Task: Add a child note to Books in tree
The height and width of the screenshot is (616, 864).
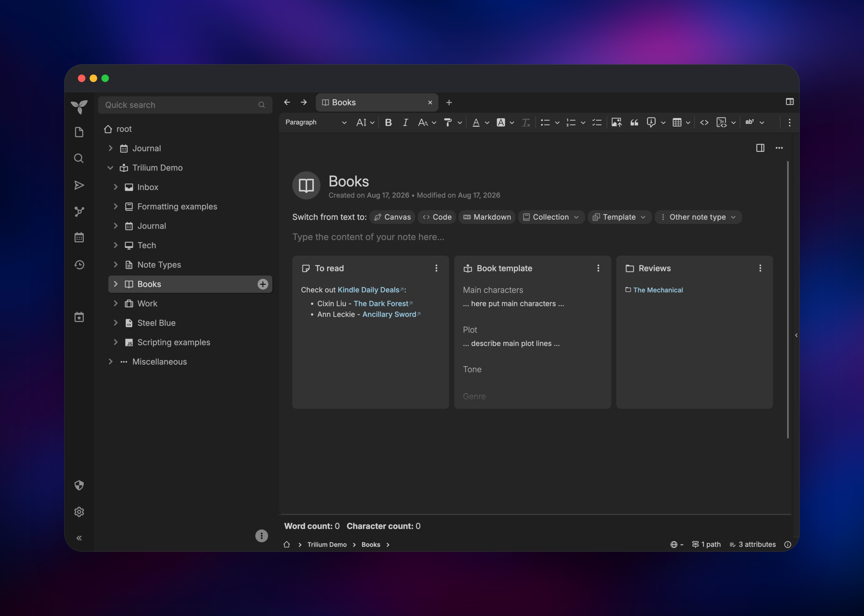Action: pos(263,284)
